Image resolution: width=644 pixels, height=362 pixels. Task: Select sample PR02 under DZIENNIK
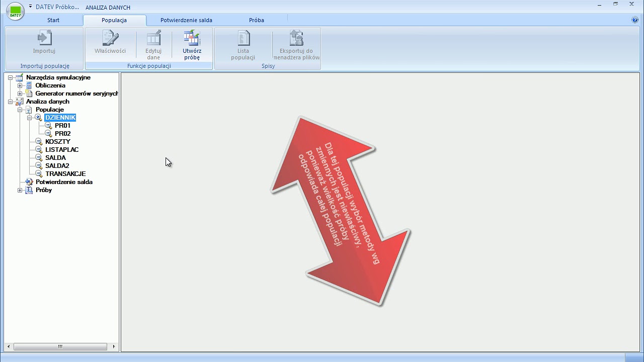click(63, 134)
